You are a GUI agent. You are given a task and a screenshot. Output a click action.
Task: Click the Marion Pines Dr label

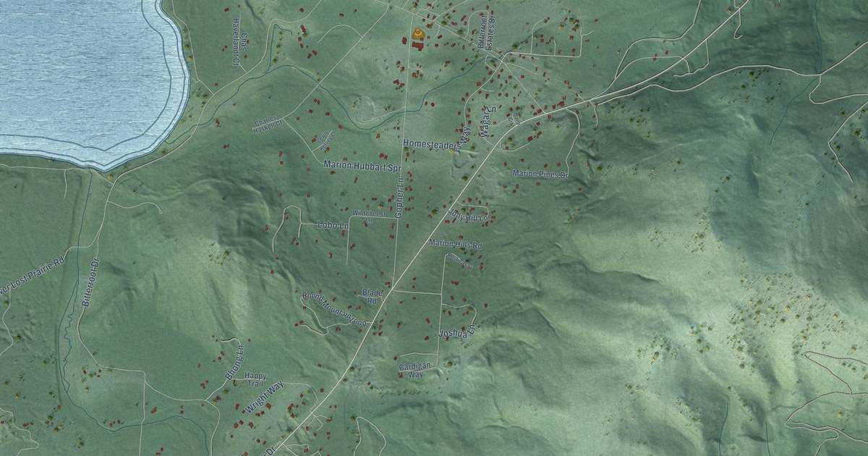coord(540,174)
